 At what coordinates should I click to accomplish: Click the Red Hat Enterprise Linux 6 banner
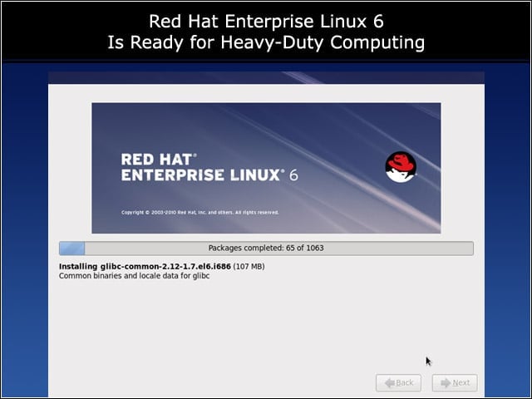[266, 168]
